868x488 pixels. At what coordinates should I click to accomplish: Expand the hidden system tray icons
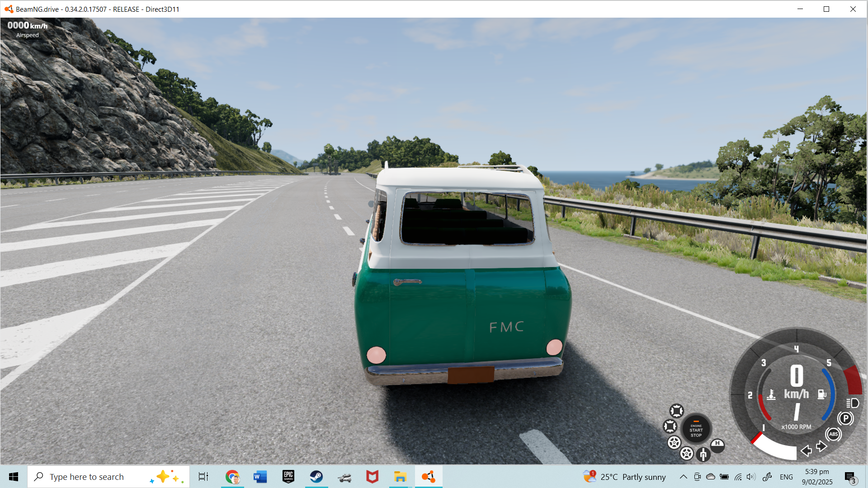(x=684, y=477)
